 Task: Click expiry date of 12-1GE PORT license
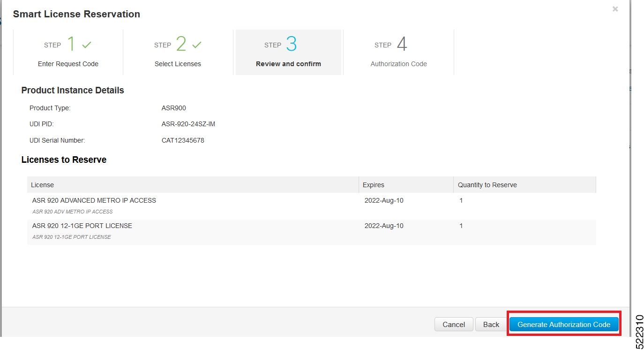pos(384,226)
